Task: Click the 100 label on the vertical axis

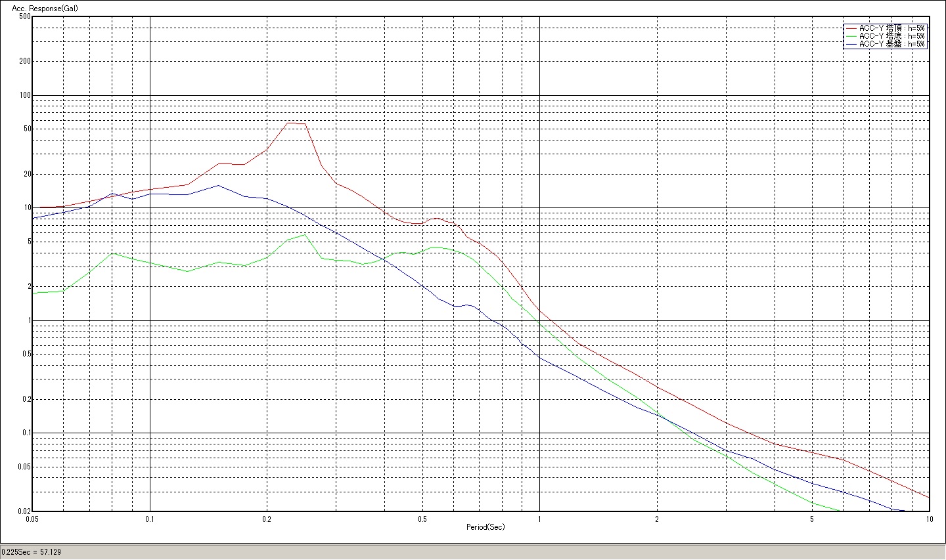Action: click(25, 95)
